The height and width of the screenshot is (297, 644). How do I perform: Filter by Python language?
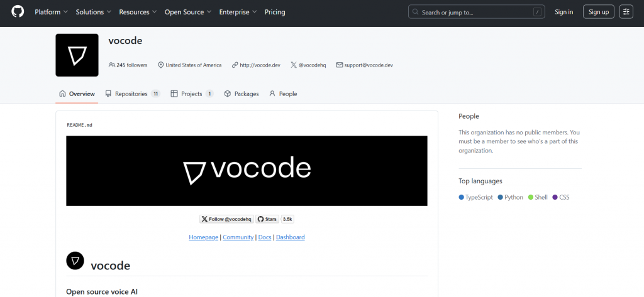click(511, 197)
